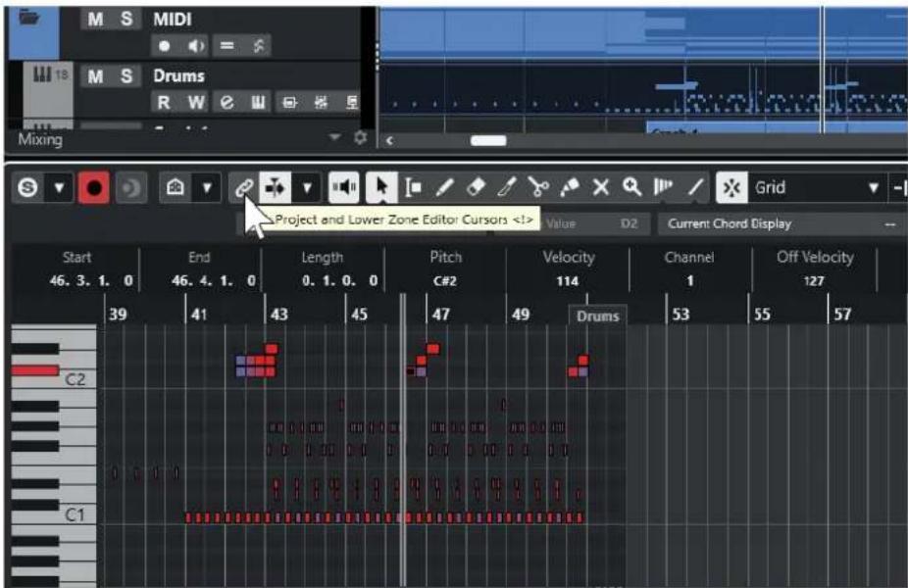Click the Pitch value C#2
The image size is (908, 588).
coord(445,280)
